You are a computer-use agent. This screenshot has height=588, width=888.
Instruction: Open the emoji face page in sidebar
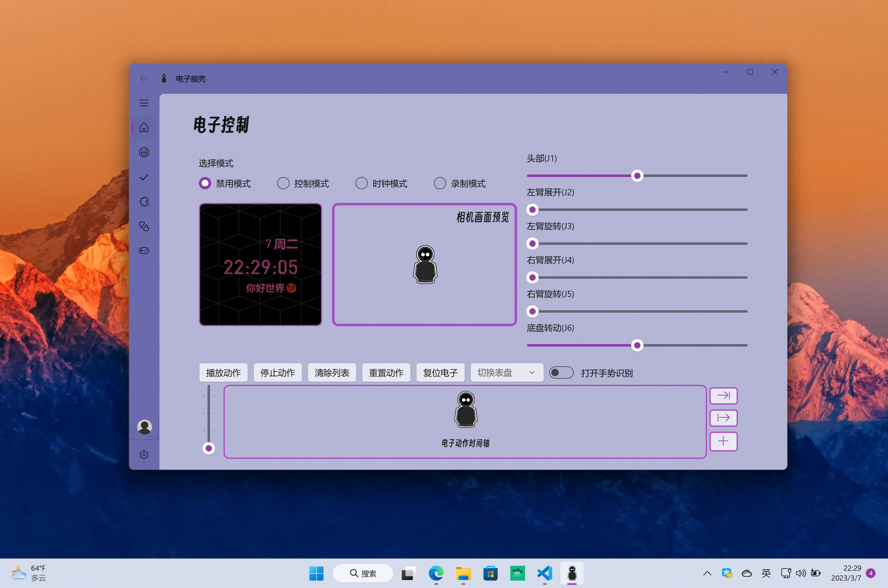click(x=144, y=152)
